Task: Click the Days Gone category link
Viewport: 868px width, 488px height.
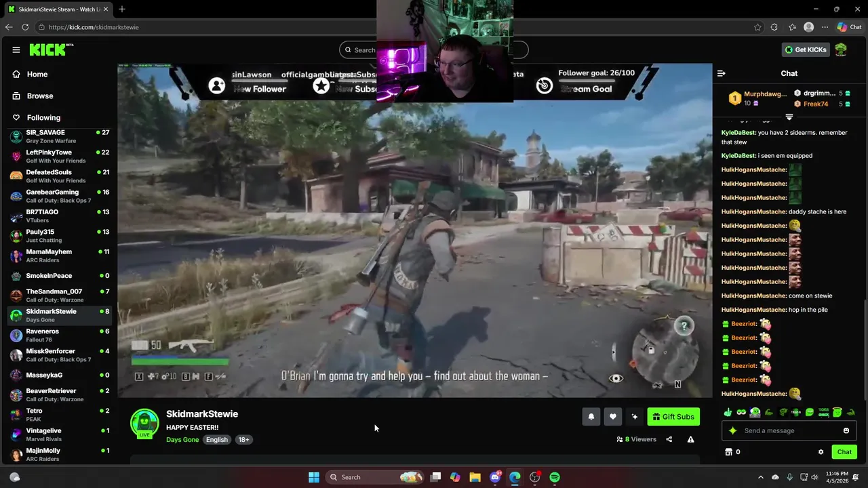Action: (182, 439)
